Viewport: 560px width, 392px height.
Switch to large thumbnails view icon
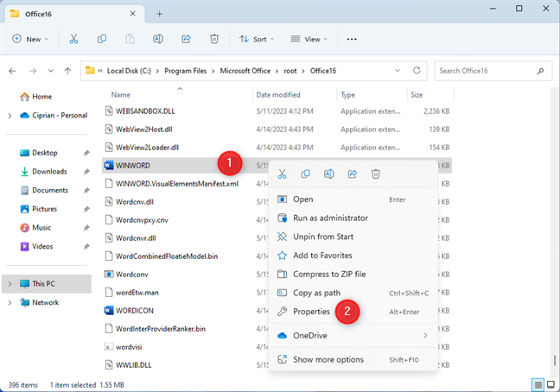(x=551, y=385)
